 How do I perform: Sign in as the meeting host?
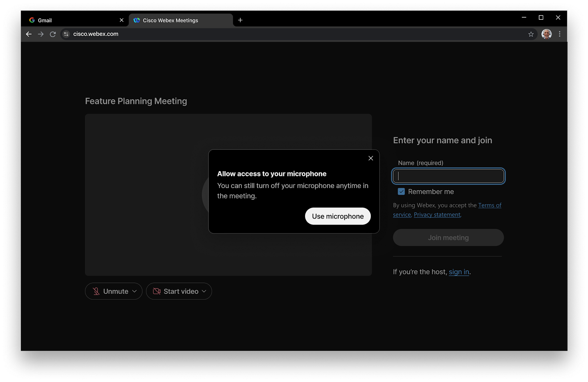click(x=459, y=272)
